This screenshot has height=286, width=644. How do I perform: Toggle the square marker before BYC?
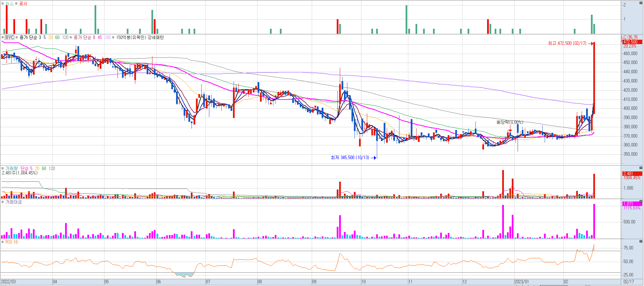pyautogui.click(x=3, y=37)
